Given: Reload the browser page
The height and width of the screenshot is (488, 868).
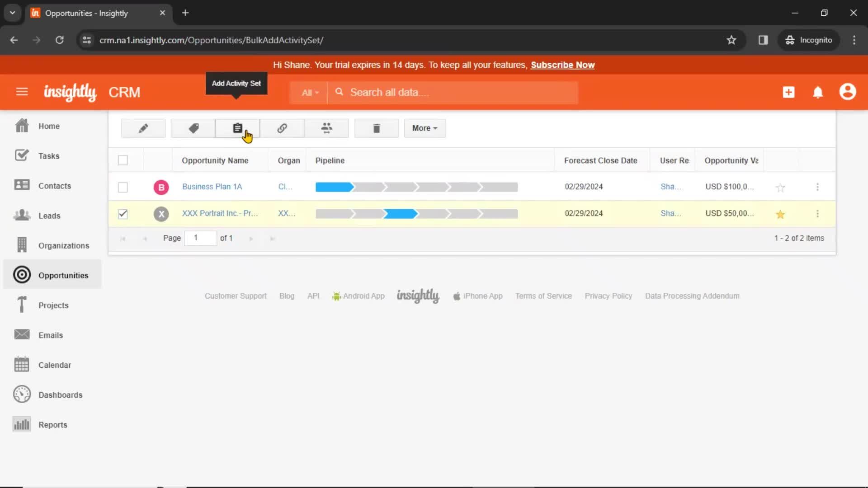Looking at the screenshot, I should point(59,40).
